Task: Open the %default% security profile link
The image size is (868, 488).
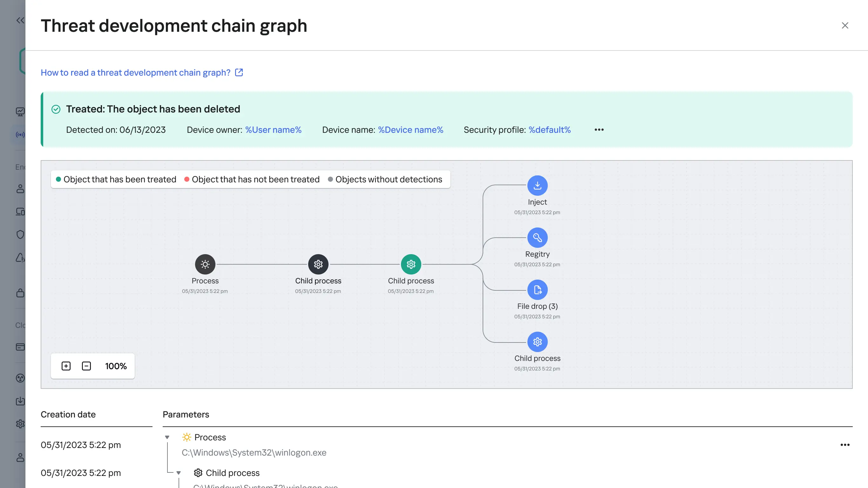Action: 549,130
